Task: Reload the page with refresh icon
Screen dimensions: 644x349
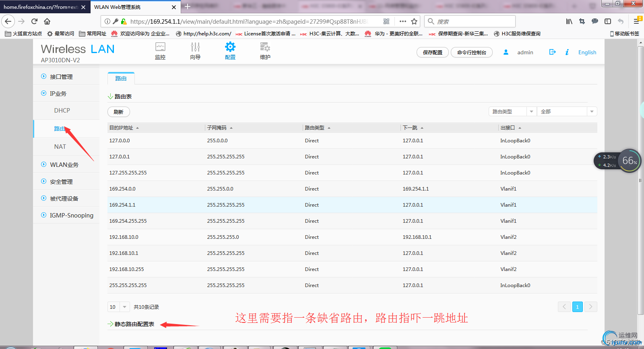Action: point(34,21)
